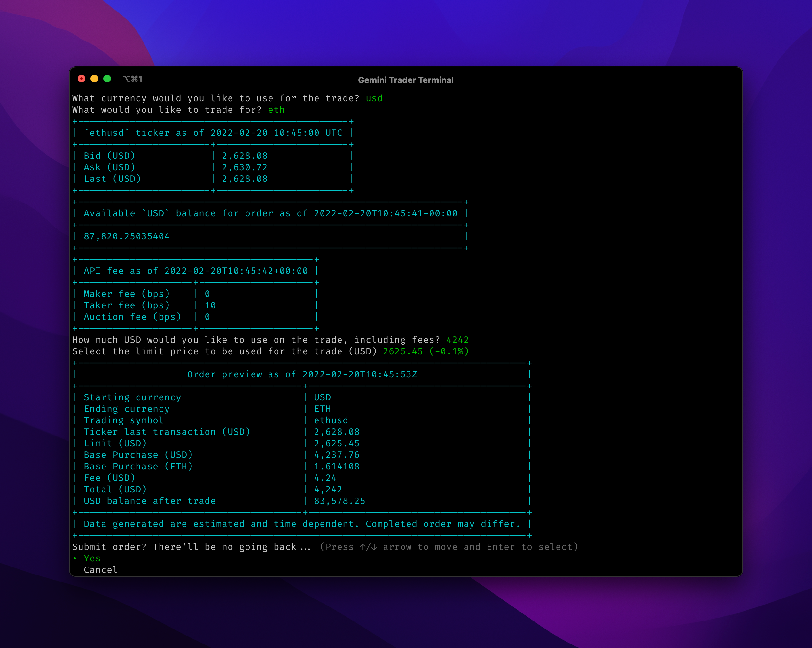812x648 pixels.
Task: Select the Total (USD) value 4,242
Action: point(328,490)
